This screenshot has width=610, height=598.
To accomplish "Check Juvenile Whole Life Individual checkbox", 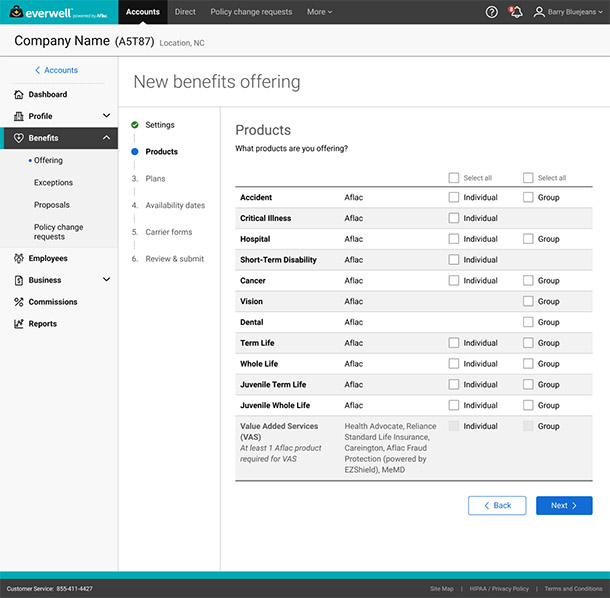I will coord(454,405).
